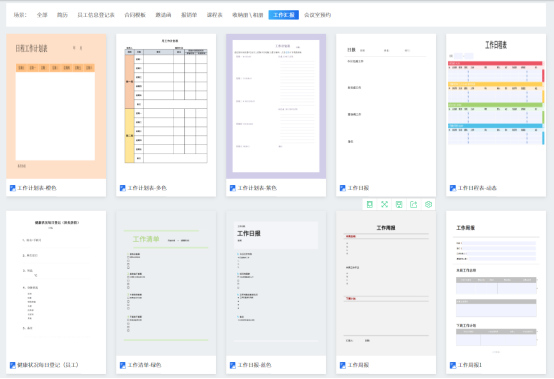The height and width of the screenshot is (379, 554).
Task: Click document icon beside 工作日程表-动态
Action: click(453, 188)
